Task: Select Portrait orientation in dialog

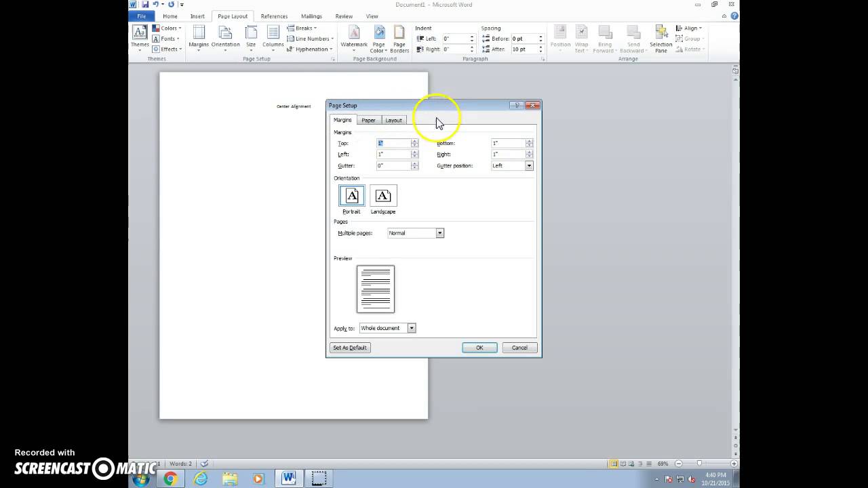Action: point(351,200)
